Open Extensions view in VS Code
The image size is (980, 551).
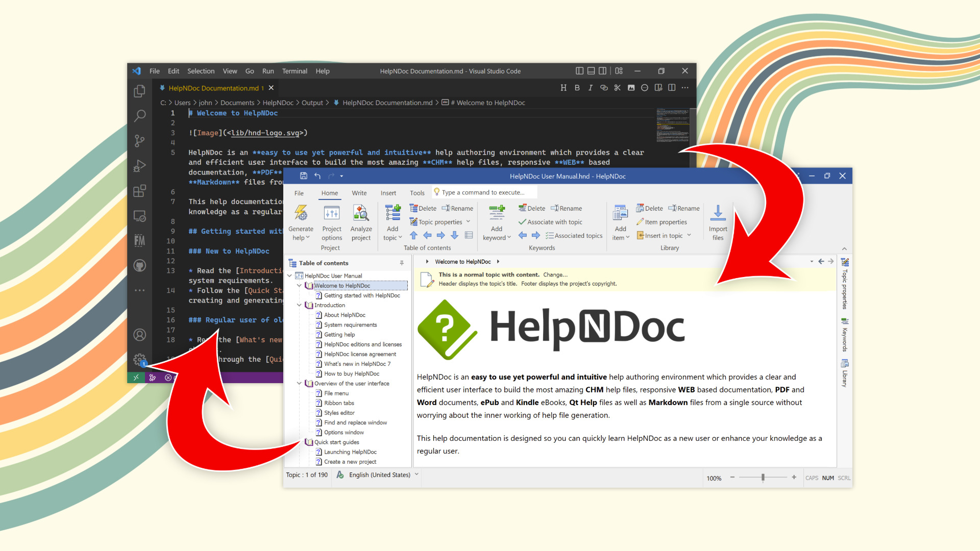pyautogui.click(x=139, y=191)
